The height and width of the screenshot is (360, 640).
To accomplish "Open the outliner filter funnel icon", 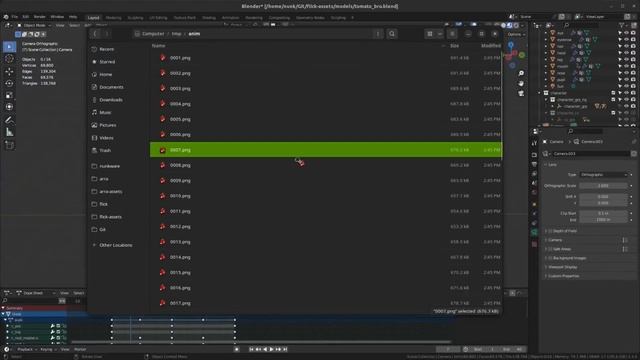I will click(622, 25).
